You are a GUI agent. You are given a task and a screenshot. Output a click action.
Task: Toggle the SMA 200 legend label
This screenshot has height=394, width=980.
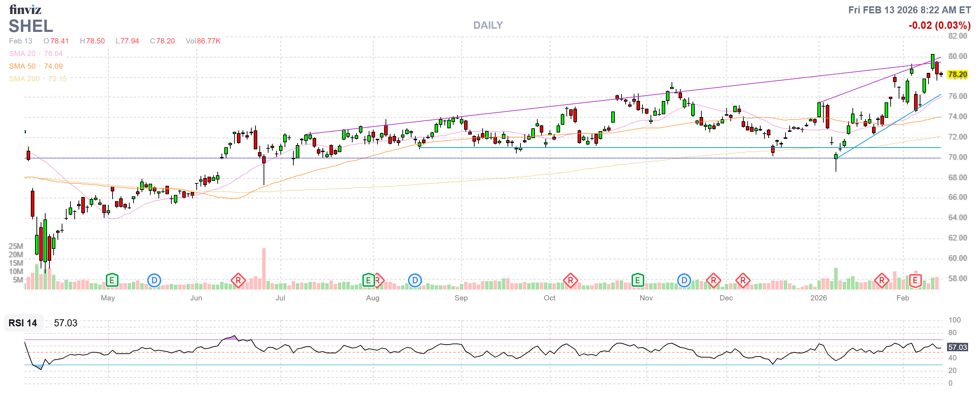click(24, 79)
